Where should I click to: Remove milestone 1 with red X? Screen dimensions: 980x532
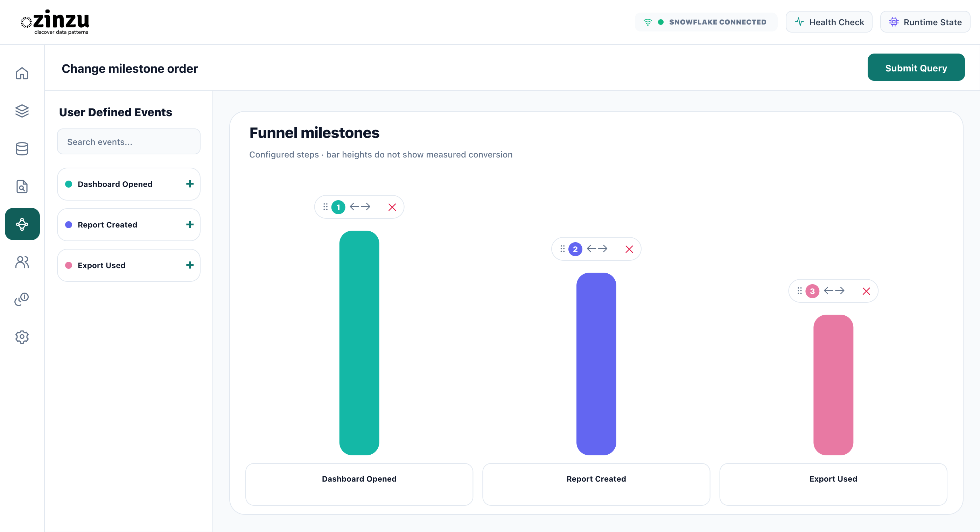coord(392,207)
